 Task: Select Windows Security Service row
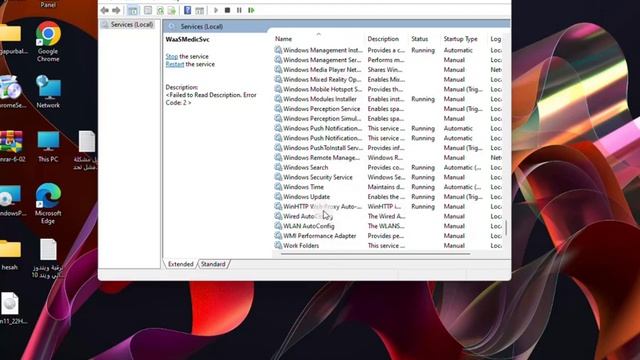coord(387,177)
